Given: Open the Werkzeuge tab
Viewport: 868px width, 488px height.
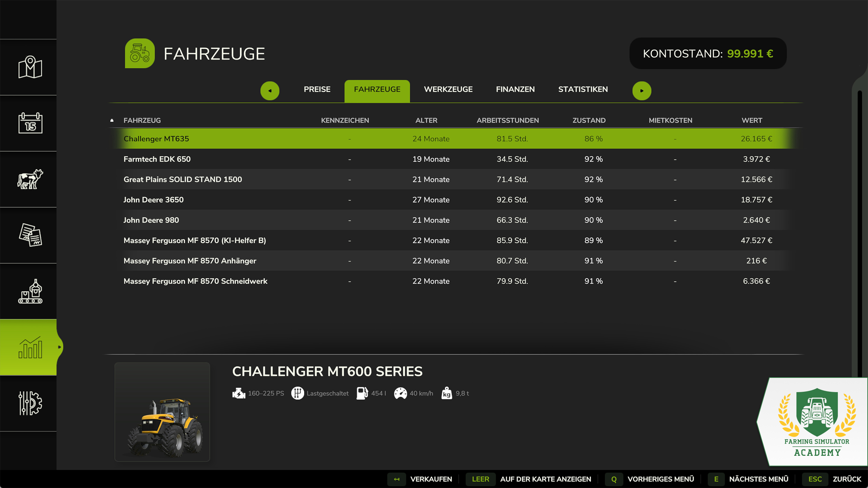Looking at the screenshot, I should (448, 89).
